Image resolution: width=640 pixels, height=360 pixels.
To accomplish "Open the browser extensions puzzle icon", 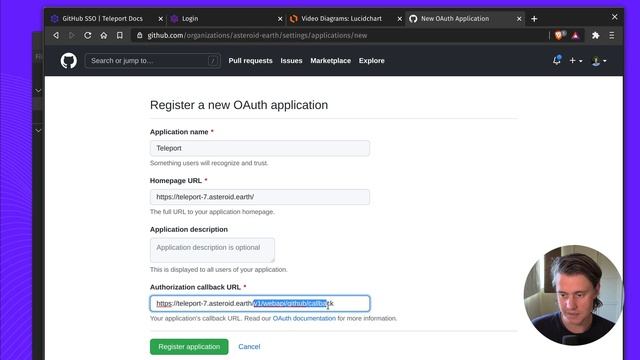I will [596, 36].
